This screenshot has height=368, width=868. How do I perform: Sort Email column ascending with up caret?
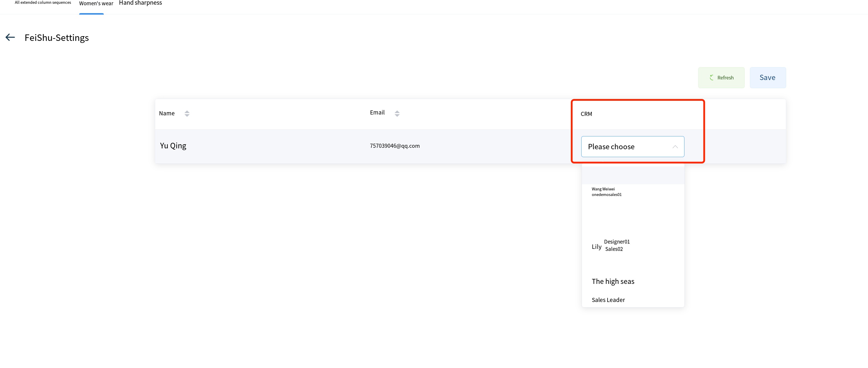click(x=397, y=112)
